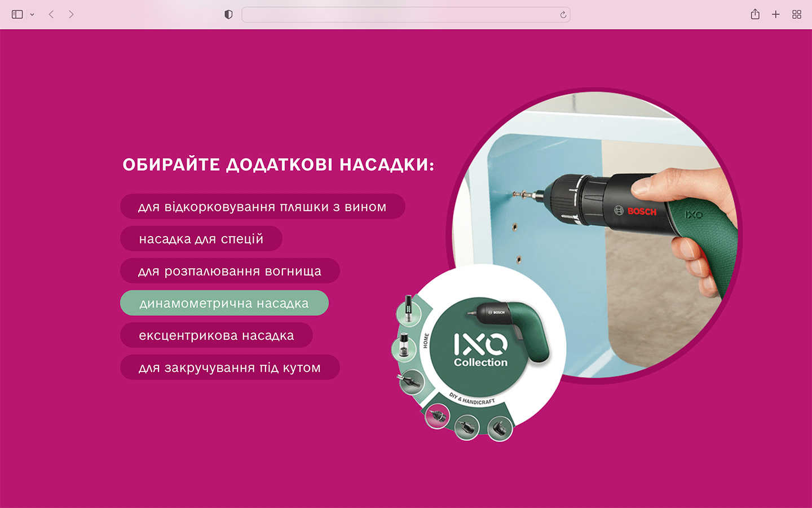The image size is (812, 508).
Task: Reload the page using the refresh icon
Action: coord(563,15)
